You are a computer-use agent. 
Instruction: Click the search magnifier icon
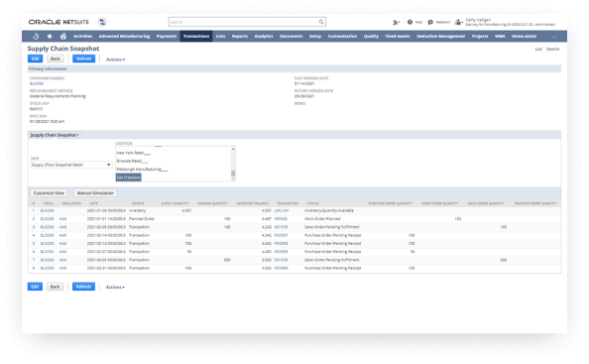click(321, 22)
